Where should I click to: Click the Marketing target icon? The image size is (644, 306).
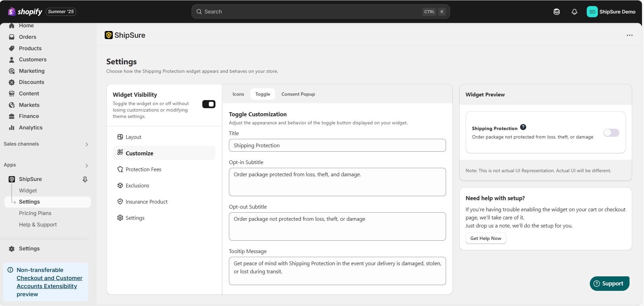pyautogui.click(x=12, y=71)
